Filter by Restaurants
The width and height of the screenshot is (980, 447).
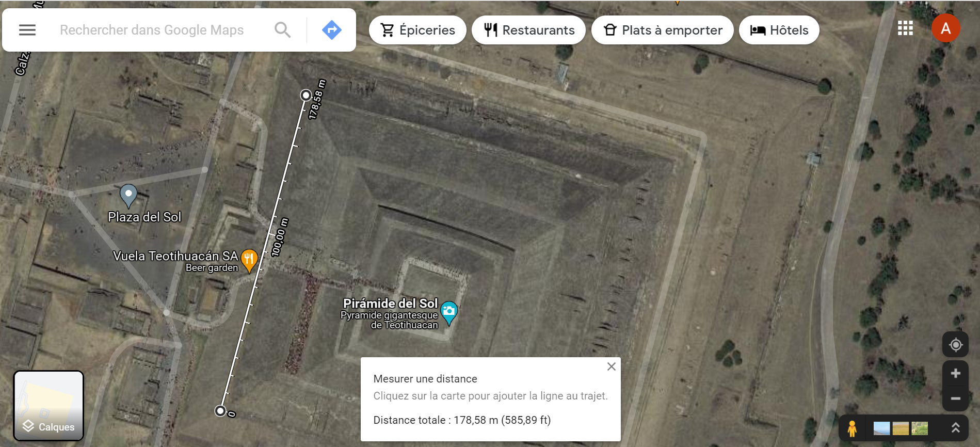tap(528, 30)
